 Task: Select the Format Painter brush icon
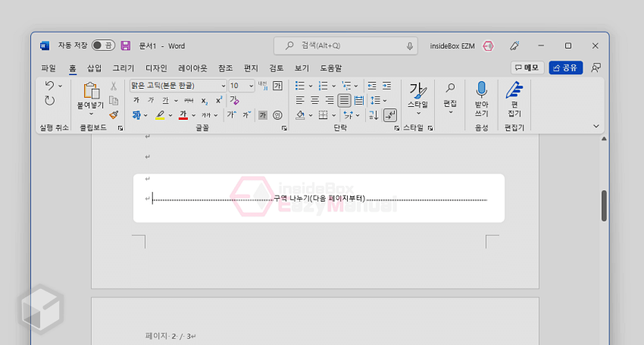[x=114, y=115]
